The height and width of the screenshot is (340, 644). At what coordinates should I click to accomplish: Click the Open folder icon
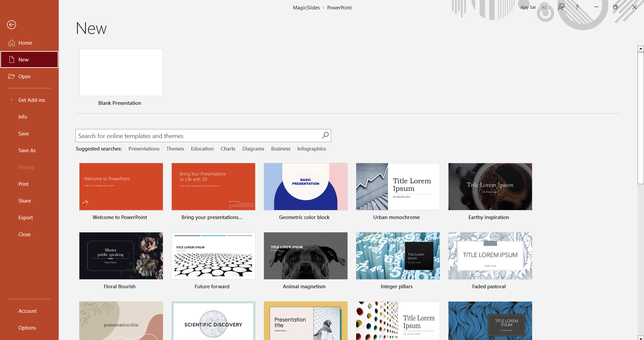(12, 76)
